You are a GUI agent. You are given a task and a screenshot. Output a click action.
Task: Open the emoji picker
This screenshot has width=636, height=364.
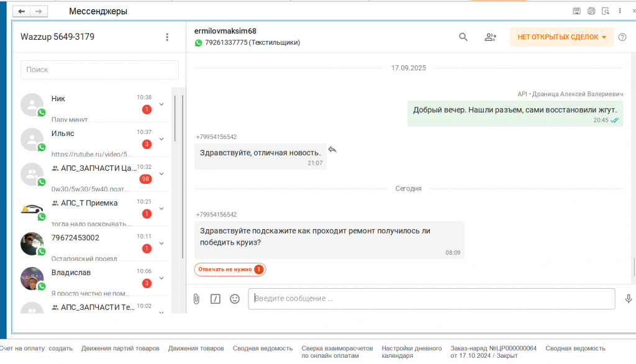(x=235, y=299)
